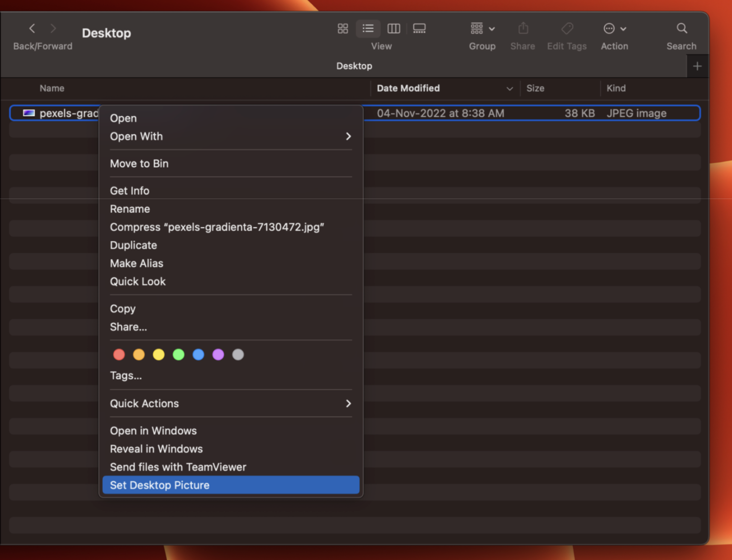The image size is (732, 560).
Task: Select the list view icon
Action: [368, 28]
